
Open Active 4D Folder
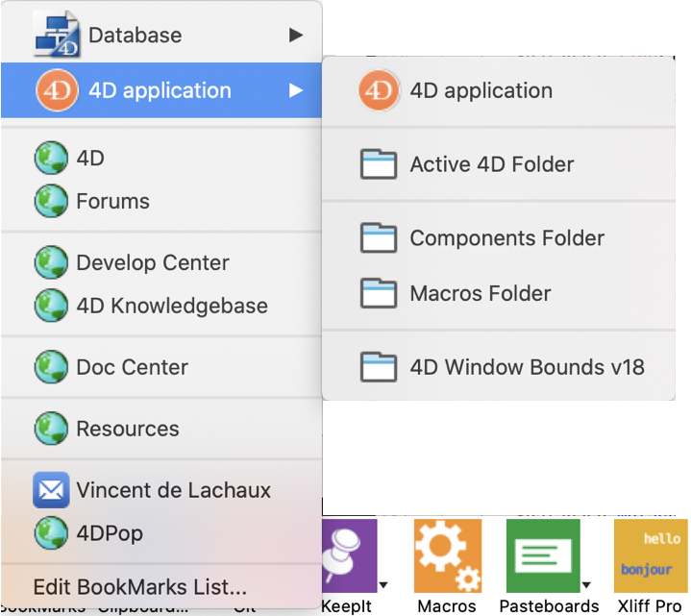(x=499, y=164)
